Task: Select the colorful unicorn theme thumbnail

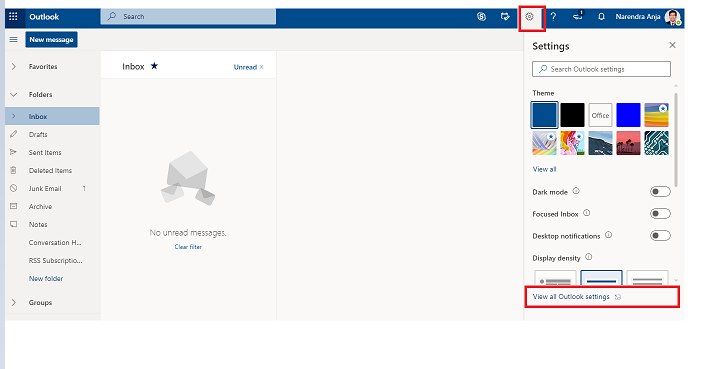Action: [x=572, y=143]
